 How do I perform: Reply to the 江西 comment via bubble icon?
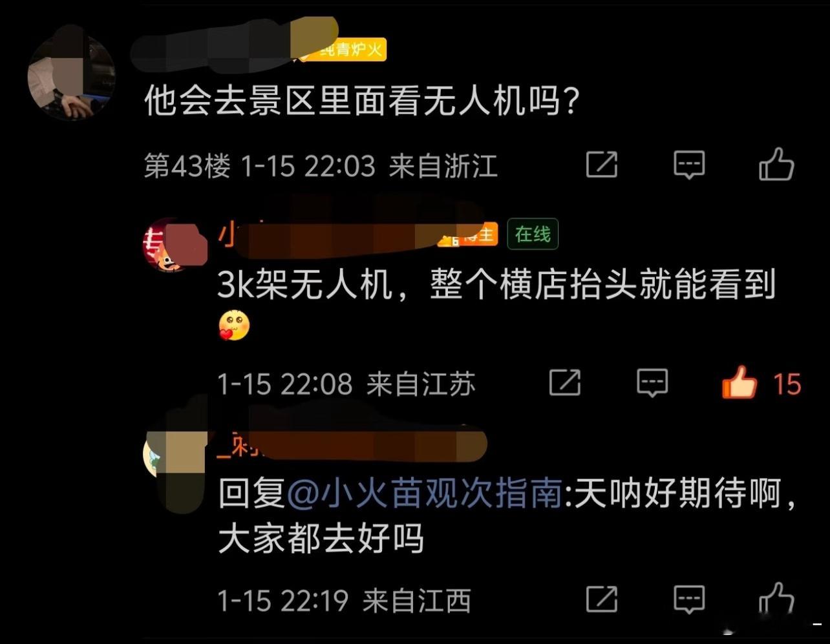pyautogui.click(x=689, y=599)
